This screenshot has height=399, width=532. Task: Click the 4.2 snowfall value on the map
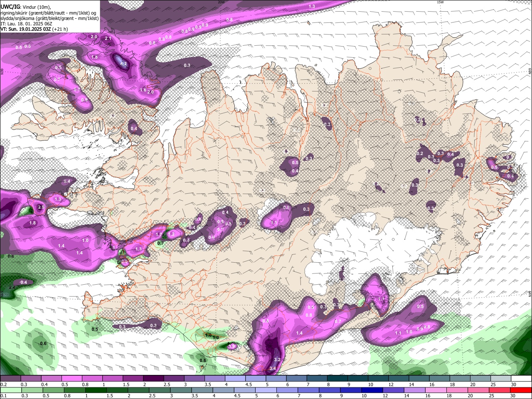point(123,64)
